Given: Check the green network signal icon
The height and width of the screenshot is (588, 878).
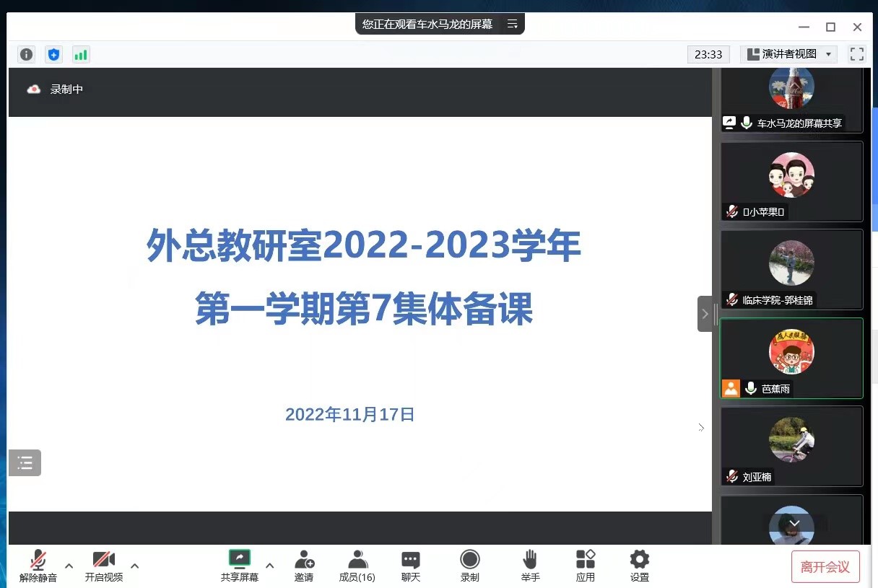Looking at the screenshot, I should click(81, 54).
